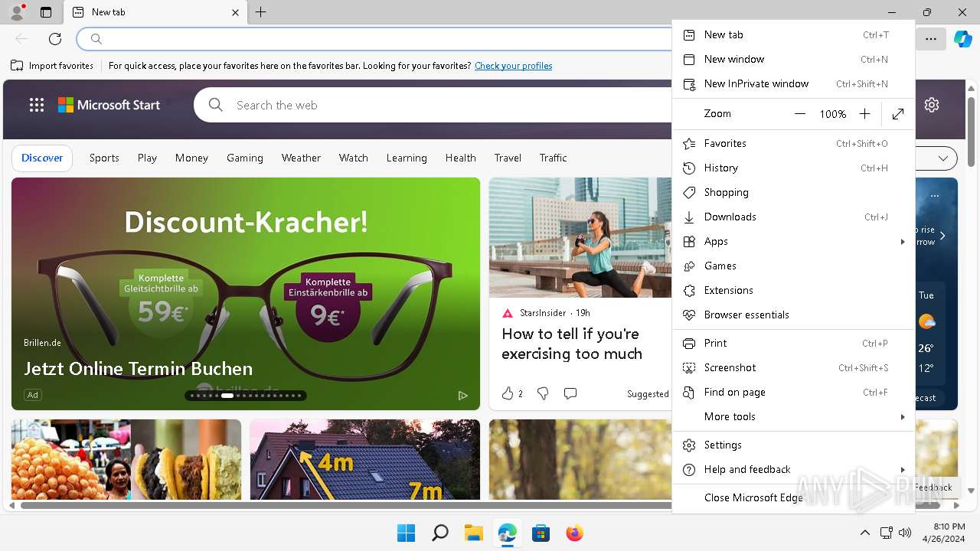Open Games from menu

(793, 266)
